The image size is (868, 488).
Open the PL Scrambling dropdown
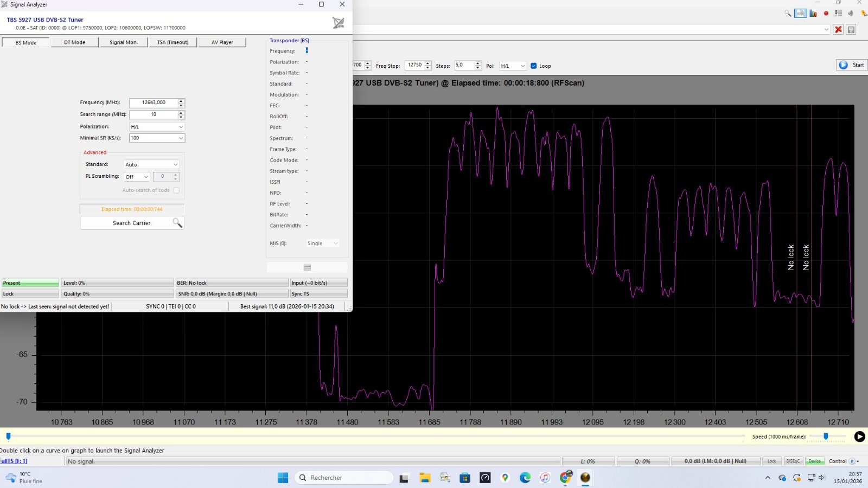click(137, 177)
